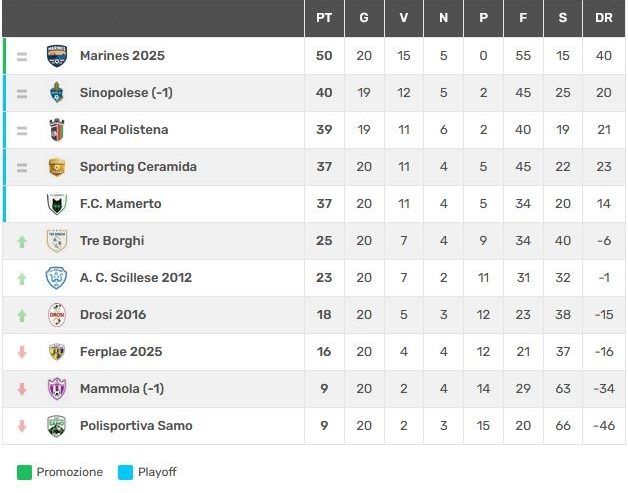Click the Tre Borghi club badge
Image resolution: width=628 pixels, height=493 pixels.
tap(57, 241)
